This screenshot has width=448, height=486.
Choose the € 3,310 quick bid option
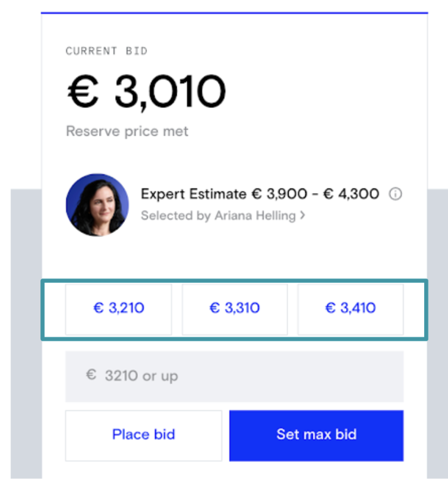(x=235, y=308)
